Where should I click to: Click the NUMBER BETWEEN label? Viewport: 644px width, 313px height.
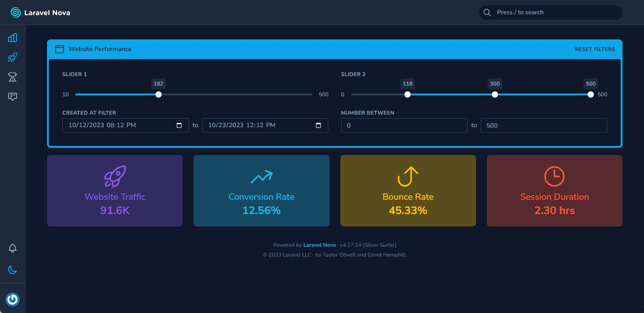(368, 113)
